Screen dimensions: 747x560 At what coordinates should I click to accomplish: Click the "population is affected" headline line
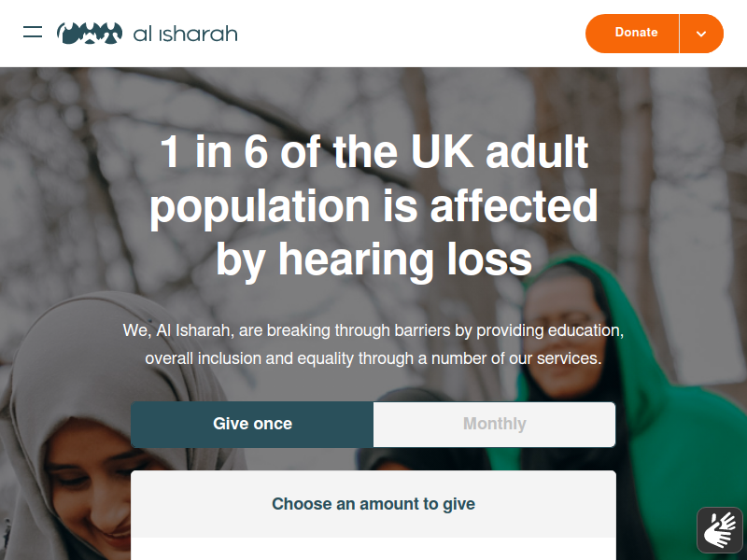click(x=374, y=206)
